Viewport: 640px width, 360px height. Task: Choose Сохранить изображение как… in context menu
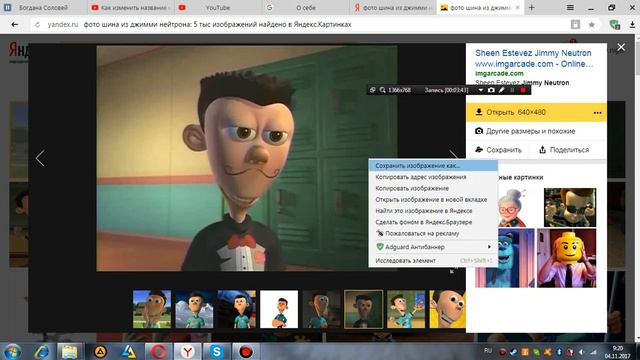tap(433, 166)
